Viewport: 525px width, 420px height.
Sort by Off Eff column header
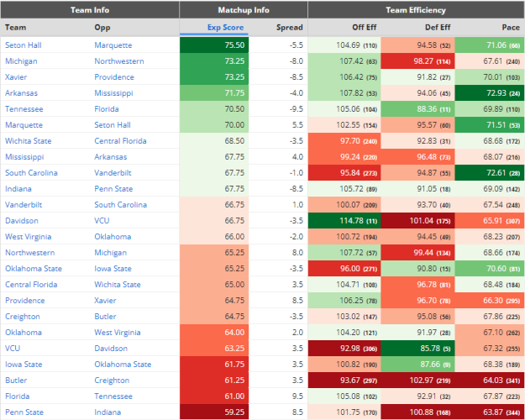coord(364,28)
